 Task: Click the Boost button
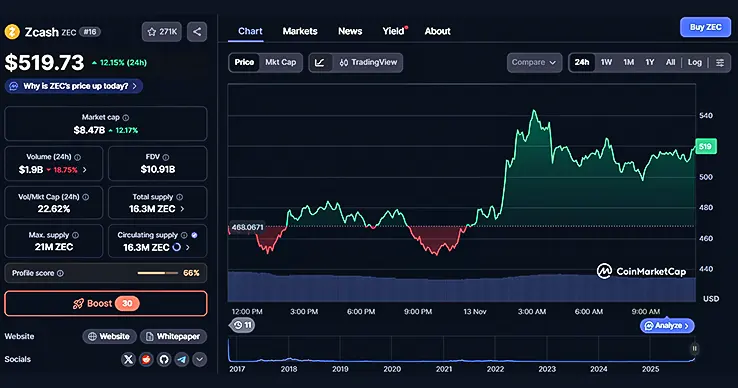point(106,304)
